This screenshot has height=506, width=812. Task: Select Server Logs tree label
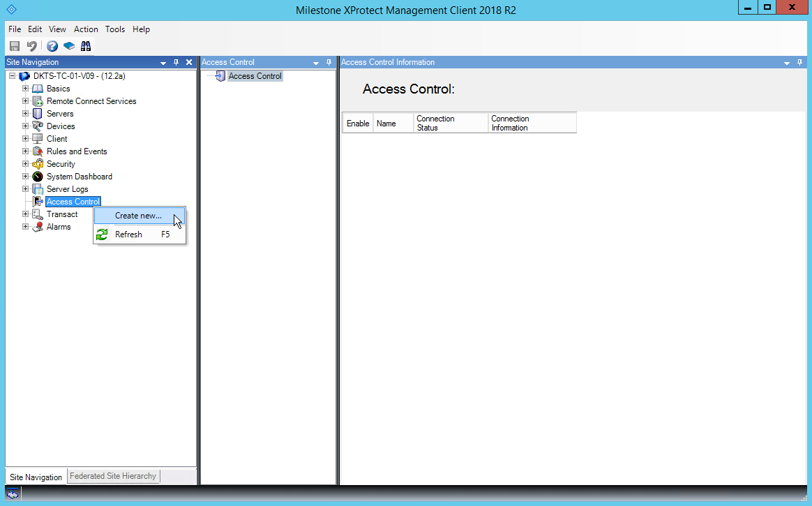click(x=68, y=189)
